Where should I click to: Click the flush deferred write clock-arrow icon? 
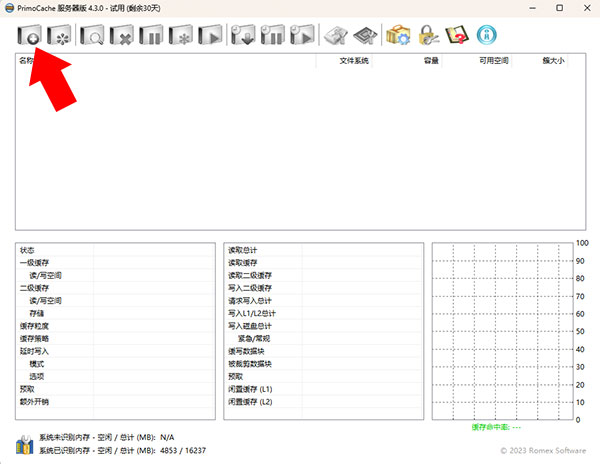tap(243, 35)
